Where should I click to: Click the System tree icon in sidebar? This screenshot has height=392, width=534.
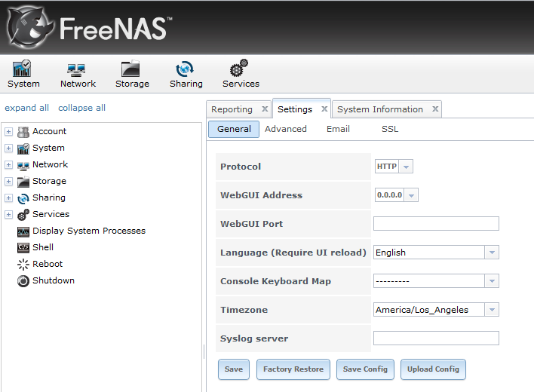[23, 149]
